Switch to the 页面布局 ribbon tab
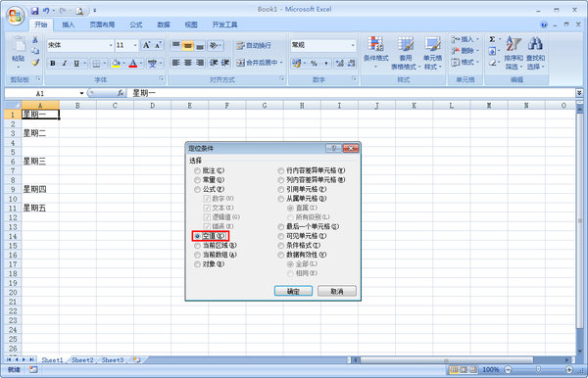Screen dimensions: 588x378 [x=102, y=24]
